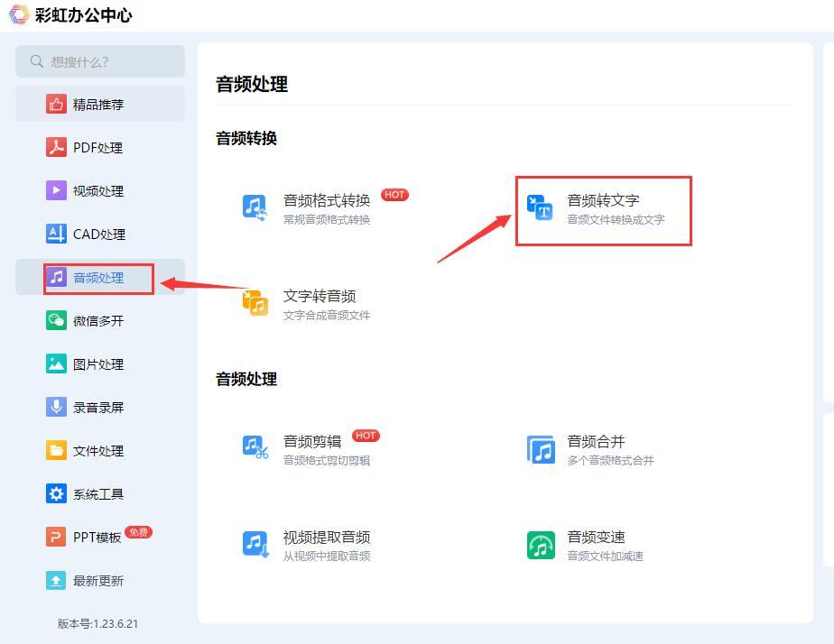Click the PPT模板 orange icon

coord(56,538)
